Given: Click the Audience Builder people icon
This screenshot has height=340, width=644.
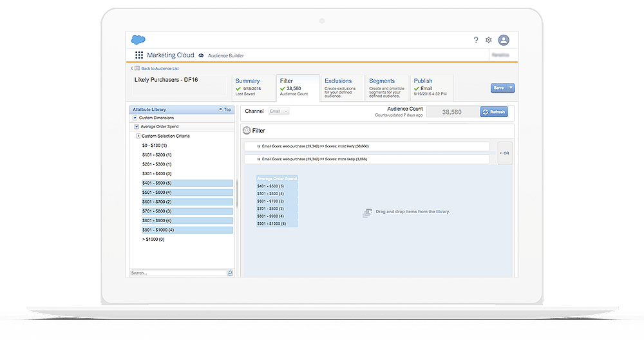Looking at the screenshot, I should (x=201, y=56).
